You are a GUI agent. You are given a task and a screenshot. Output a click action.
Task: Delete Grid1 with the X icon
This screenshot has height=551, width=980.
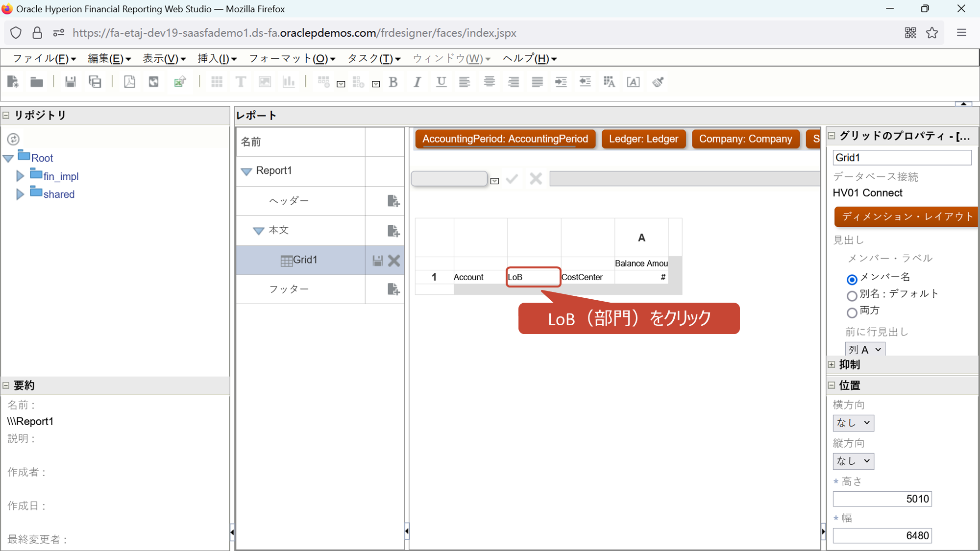[394, 261]
